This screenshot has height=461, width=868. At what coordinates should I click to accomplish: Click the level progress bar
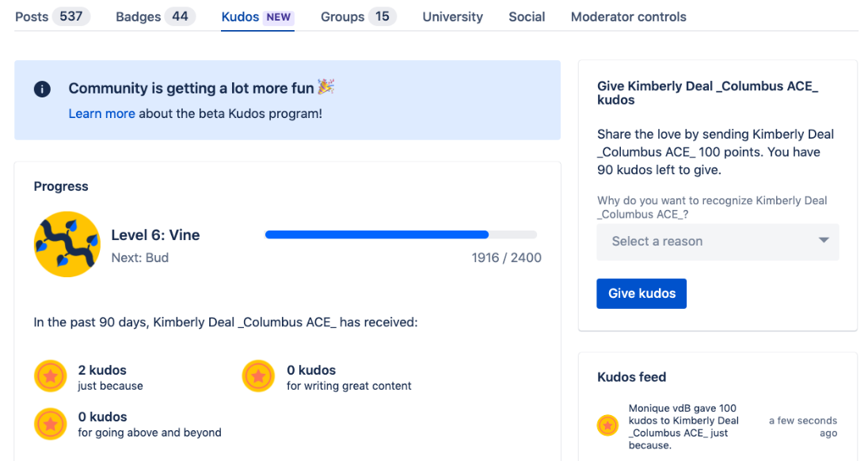coord(400,234)
